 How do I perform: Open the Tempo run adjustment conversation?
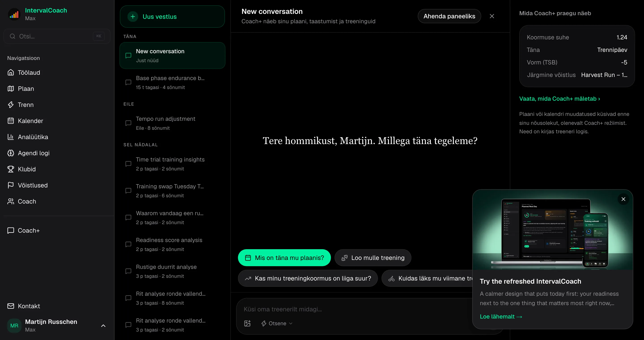172,123
